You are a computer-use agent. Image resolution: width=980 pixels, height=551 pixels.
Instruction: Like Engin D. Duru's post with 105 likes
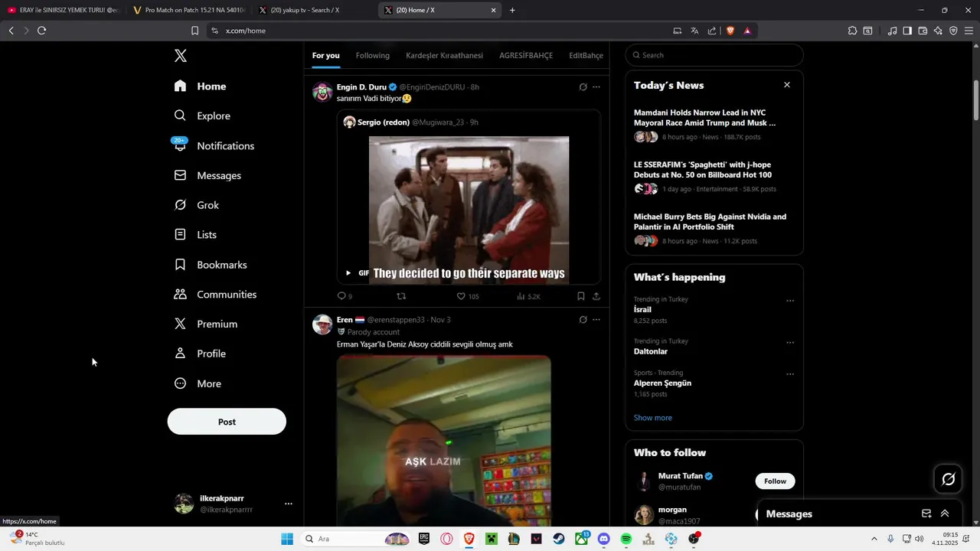(x=467, y=296)
